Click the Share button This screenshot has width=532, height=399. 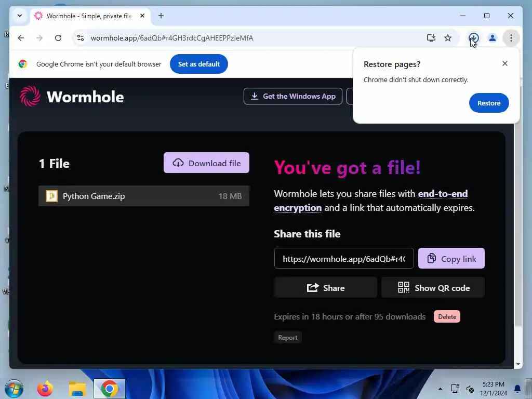(x=326, y=288)
